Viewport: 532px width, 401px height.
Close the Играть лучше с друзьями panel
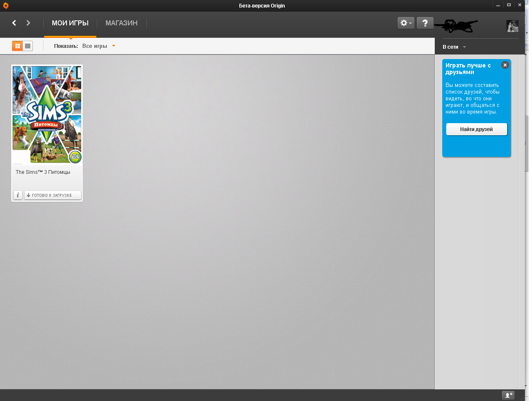pos(505,65)
